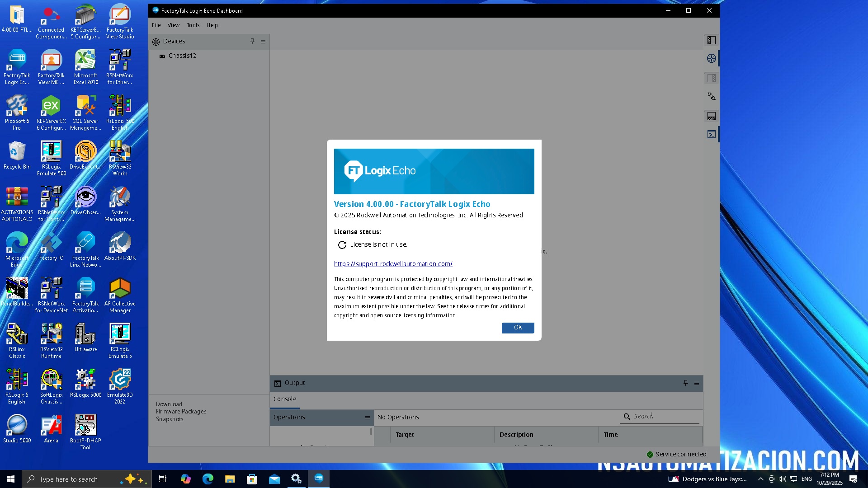The height and width of the screenshot is (488, 868).
Task: Switch to the Console tab
Action: pos(285,399)
